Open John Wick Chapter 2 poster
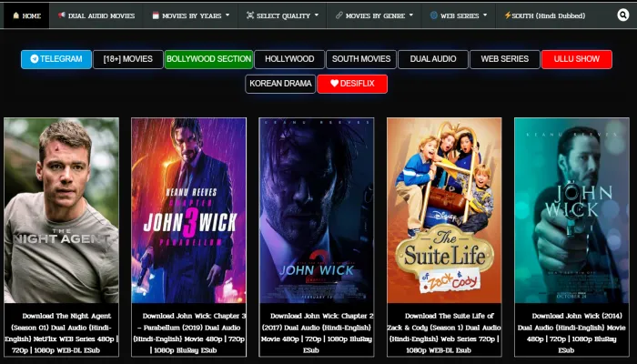This screenshot has width=637, height=364. 317,210
